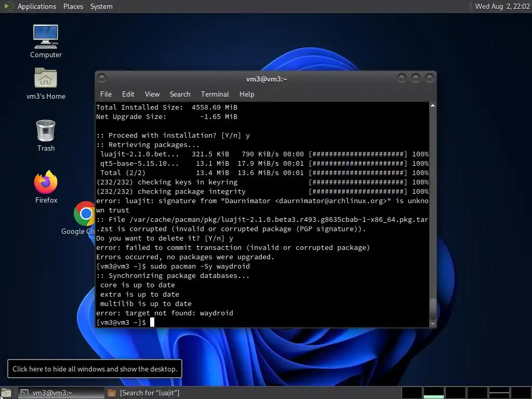Click the Applications menu logo icon
The image size is (532, 399).
[8, 6]
